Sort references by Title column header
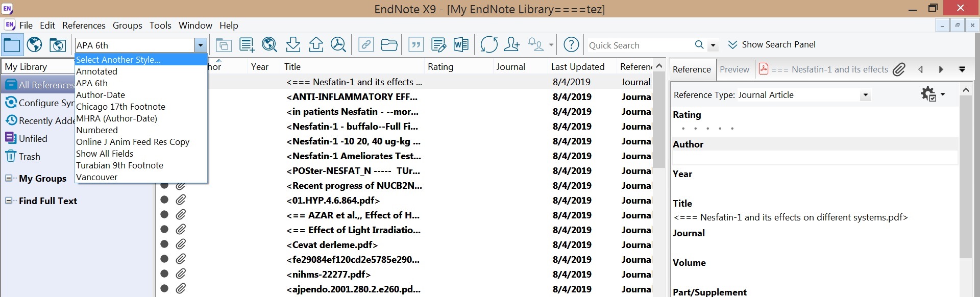980x297 pixels. point(352,66)
